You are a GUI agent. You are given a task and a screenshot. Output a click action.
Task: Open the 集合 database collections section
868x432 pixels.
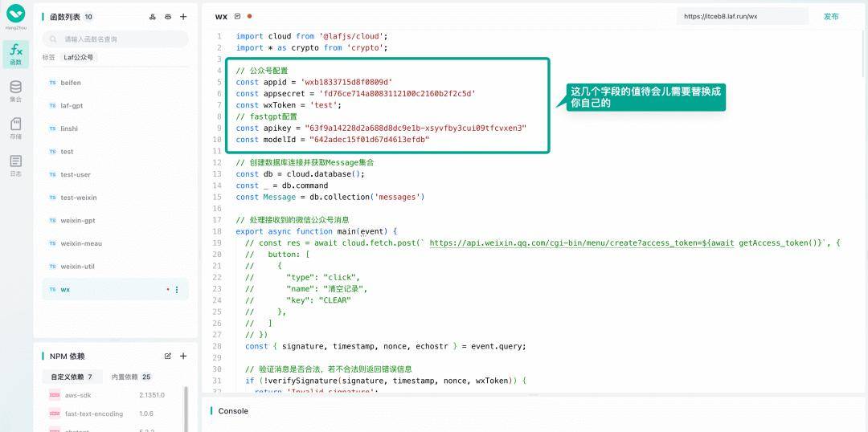pos(15,92)
